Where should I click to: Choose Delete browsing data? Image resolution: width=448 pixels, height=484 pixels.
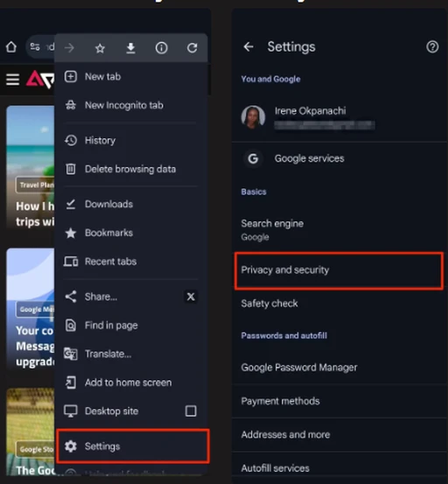click(x=132, y=169)
